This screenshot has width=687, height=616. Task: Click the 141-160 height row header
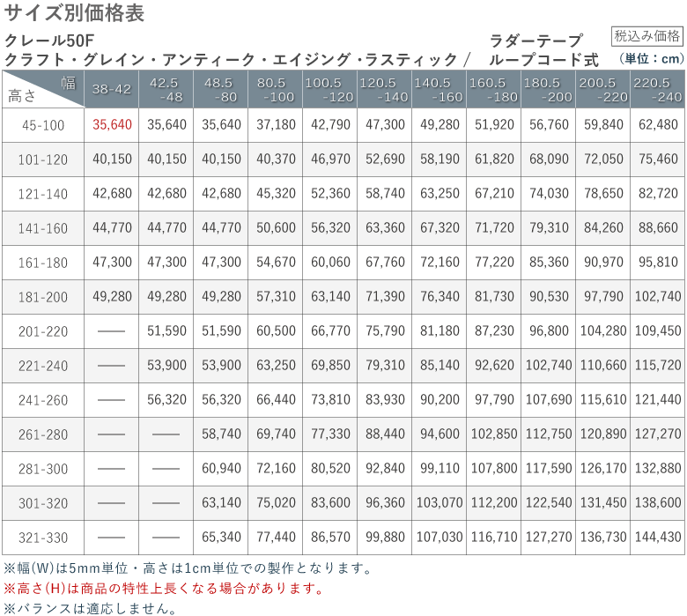(x=43, y=228)
